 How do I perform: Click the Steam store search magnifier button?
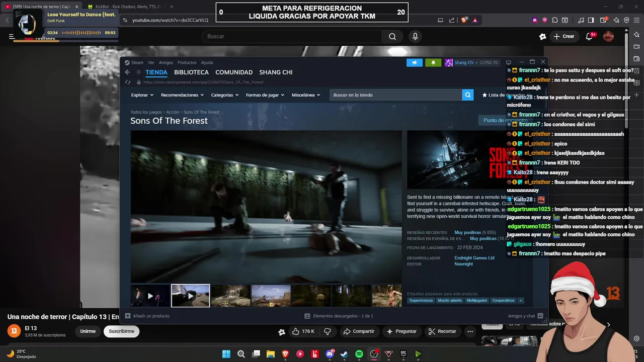468,95
